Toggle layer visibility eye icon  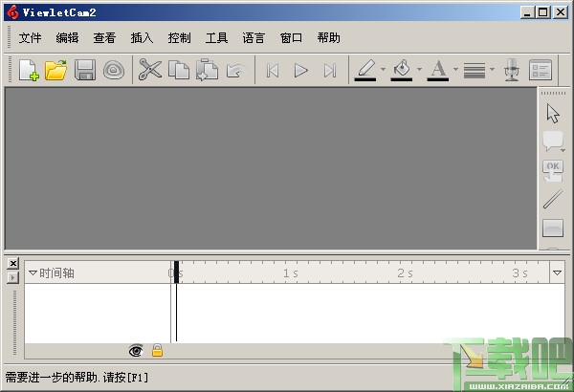click(x=136, y=351)
